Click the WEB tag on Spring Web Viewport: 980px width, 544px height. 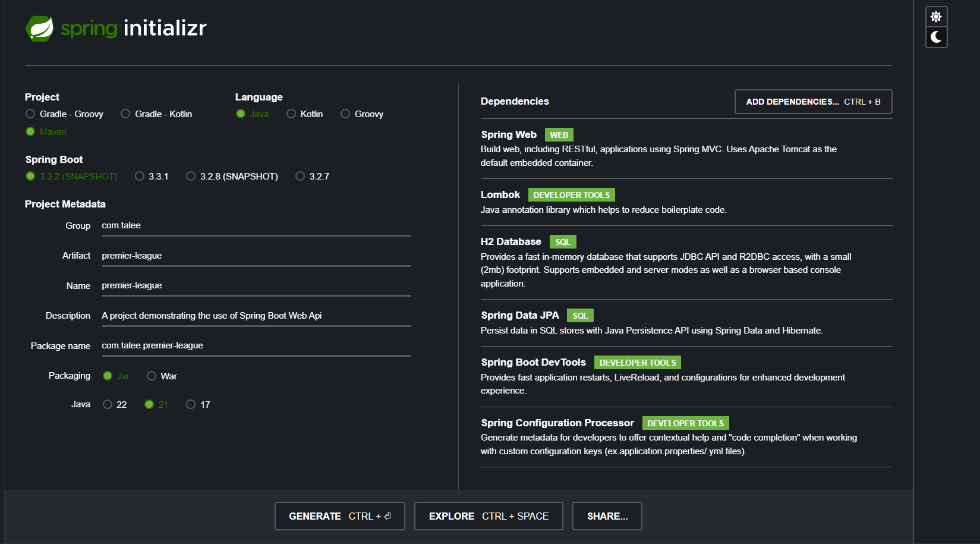click(559, 135)
